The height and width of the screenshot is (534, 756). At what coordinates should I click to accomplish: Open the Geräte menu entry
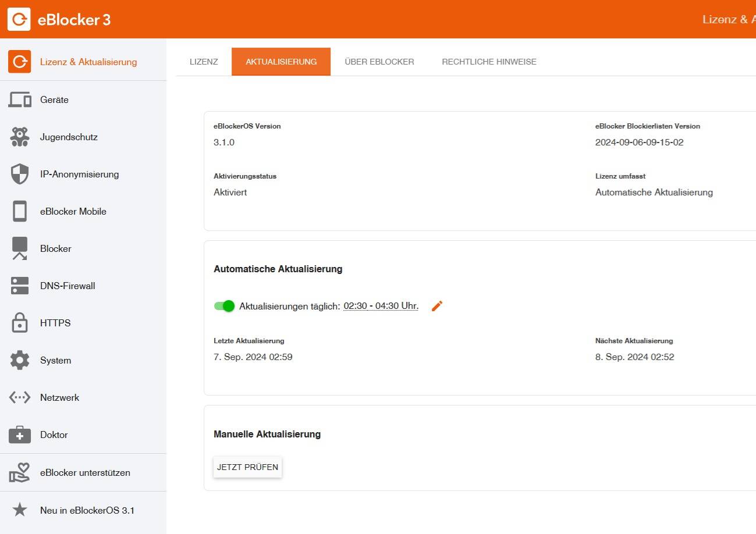(83, 100)
